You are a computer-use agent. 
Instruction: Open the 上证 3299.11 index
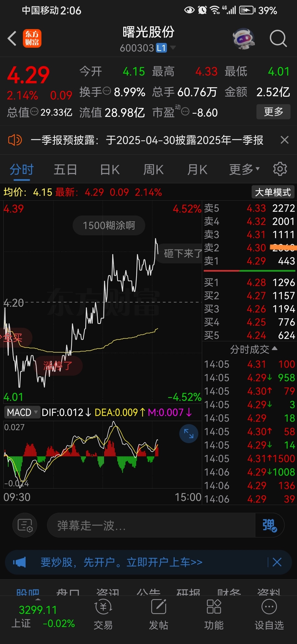point(43,616)
